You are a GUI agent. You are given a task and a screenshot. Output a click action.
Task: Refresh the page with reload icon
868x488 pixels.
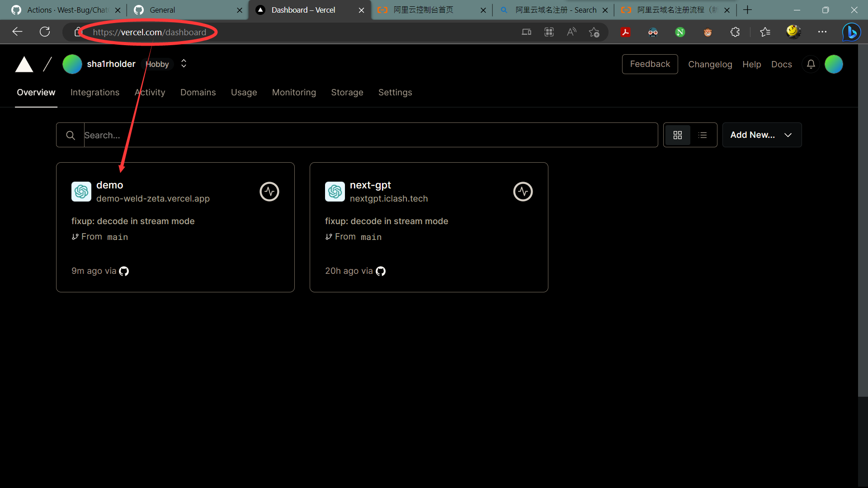pyautogui.click(x=45, y=32)
